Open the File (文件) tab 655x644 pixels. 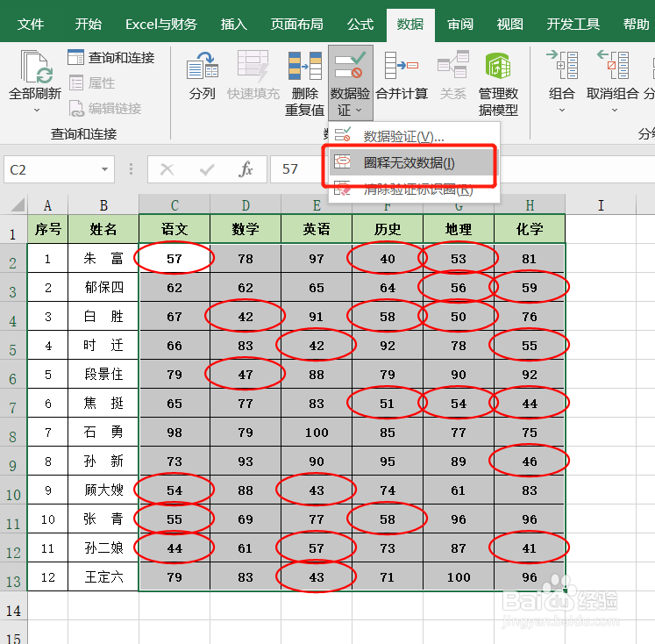tap(31, 25)
